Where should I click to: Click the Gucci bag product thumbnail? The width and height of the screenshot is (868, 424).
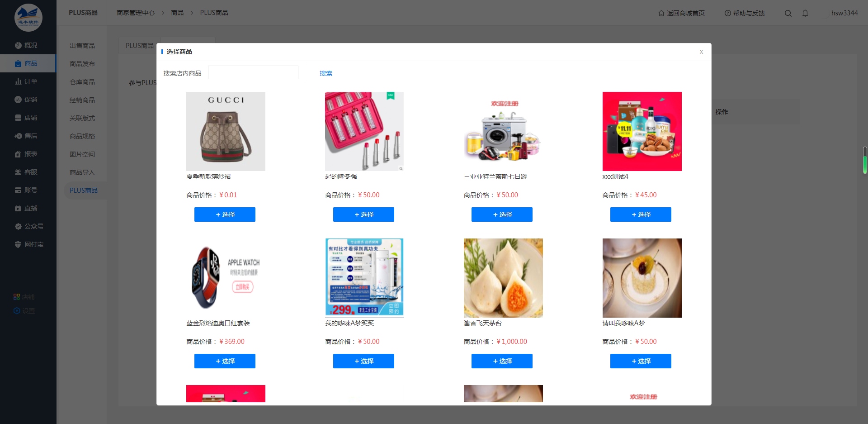pos(226,131)
